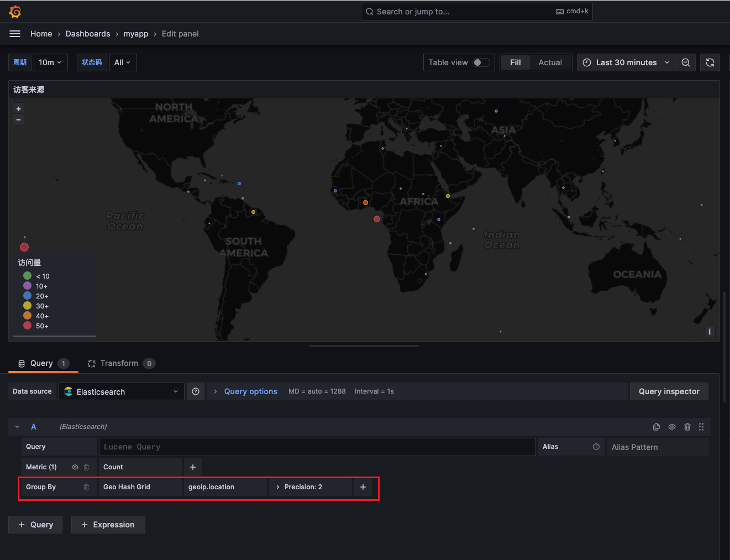Switch to the Transform tab
This screenshot has width=730, height=560.
[x=119, y=363]
